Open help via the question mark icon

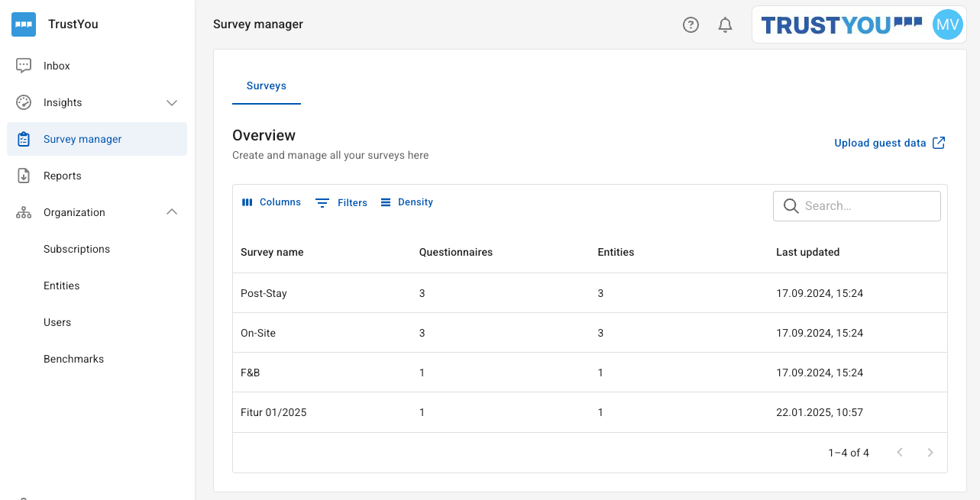pos(691,25)
